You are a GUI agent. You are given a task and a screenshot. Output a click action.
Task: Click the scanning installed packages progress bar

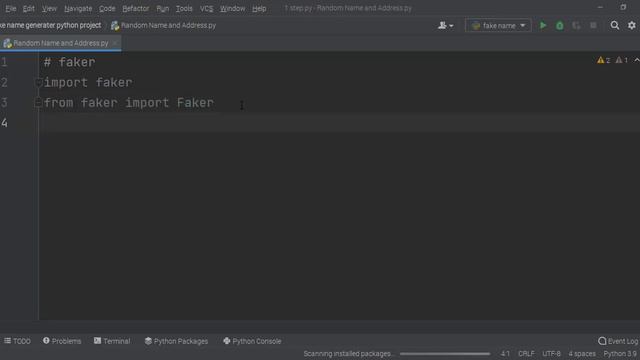[x=445, y=354]
